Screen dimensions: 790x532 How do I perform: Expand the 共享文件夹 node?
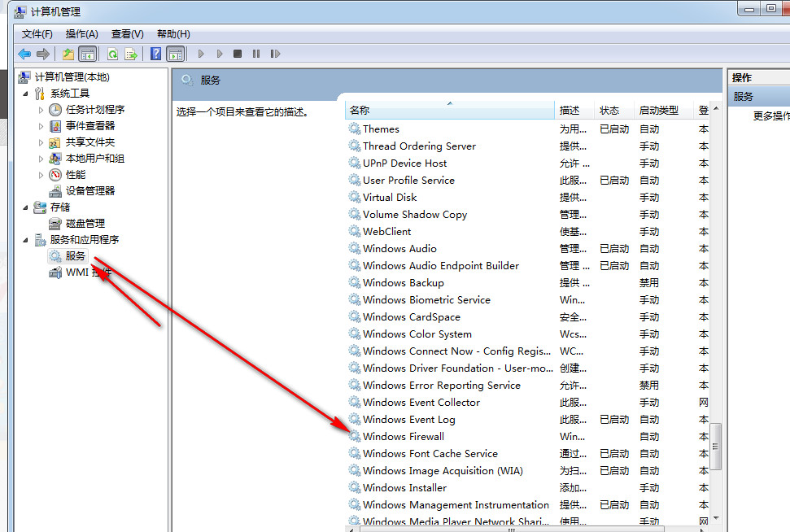[41, 142]
